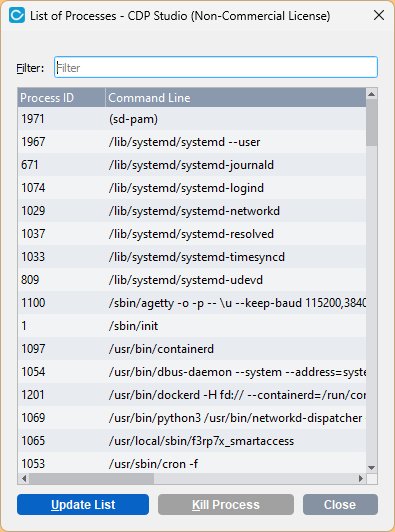395x532 pixels.
Task: Click the horizontal scrollbar left arrow
Action: (x=24, y=479)
